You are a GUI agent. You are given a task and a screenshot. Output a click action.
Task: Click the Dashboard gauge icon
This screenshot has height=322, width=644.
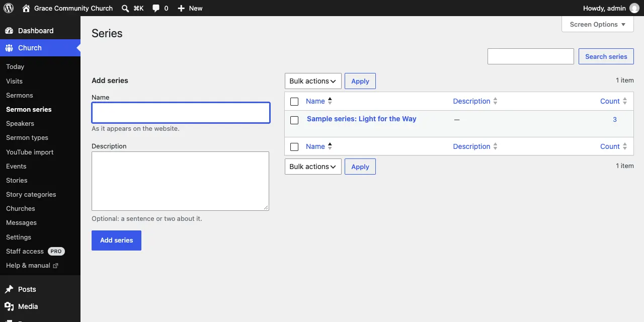pyautogui.click(x=9, y=31)
